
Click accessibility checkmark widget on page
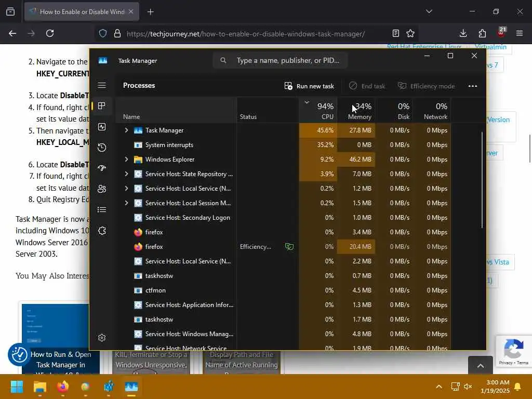click(19, 354)
